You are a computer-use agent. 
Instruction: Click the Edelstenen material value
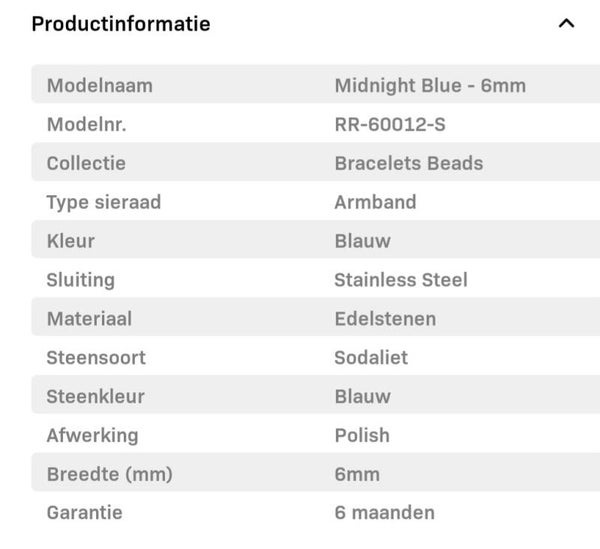(x=385, y=319)
